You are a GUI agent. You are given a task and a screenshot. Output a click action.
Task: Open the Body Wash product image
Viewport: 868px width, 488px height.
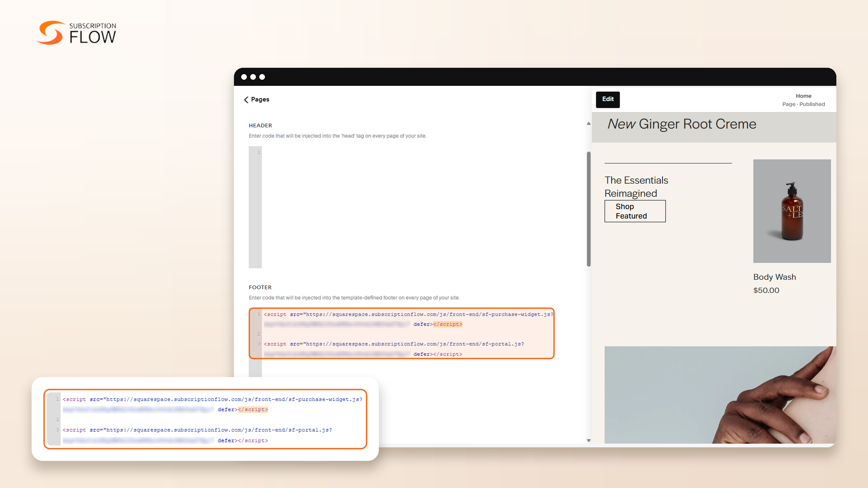tap(792, 211)
